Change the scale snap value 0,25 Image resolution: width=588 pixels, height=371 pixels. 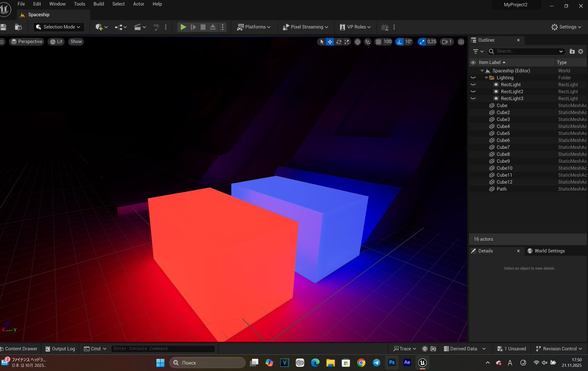(432, 42)
